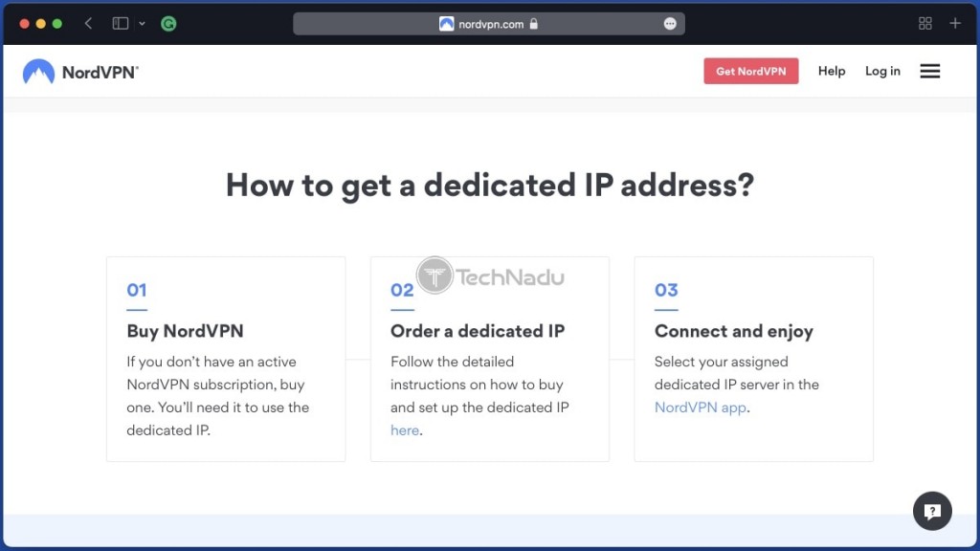The width and height of the screenshot is (980, 551).
Task: Open the Help link
Action: tap(832, 71)
